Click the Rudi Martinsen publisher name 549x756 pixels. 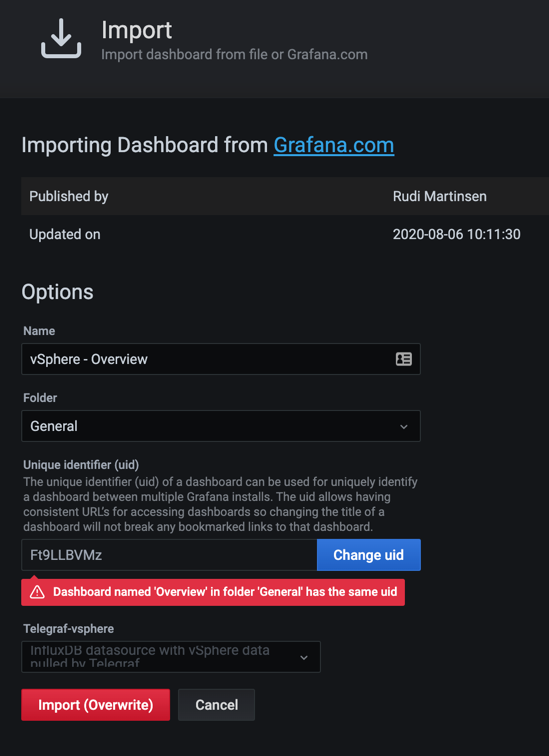(440, 196)
